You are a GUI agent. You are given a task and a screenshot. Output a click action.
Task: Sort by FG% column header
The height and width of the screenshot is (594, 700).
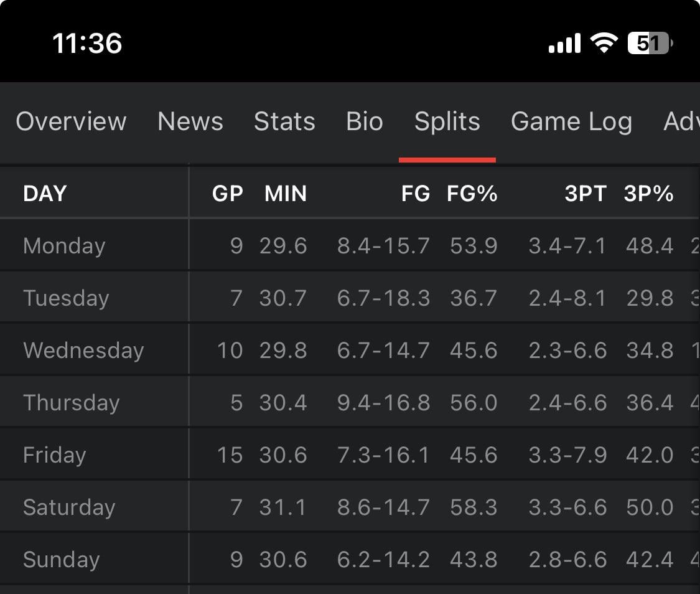472,193
